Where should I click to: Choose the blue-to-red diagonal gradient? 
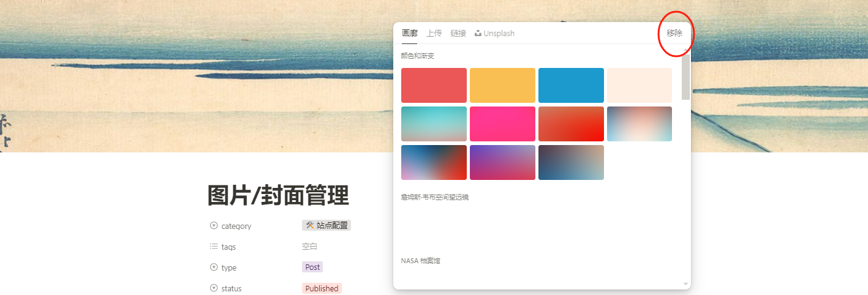pyautogui.click(x=434, y=162)
